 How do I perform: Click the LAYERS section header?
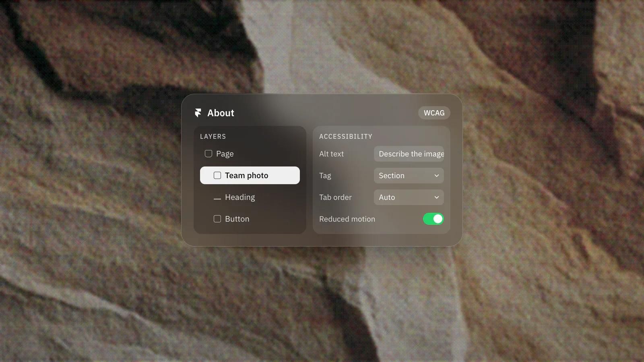[x=213, y=136]
